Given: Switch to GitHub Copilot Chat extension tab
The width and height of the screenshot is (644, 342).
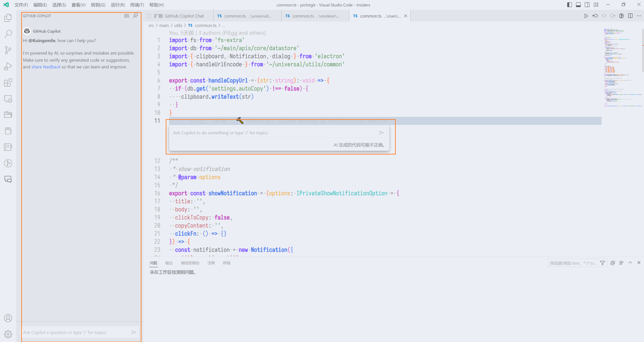Looking at the screenshot, I should [179, 16].
